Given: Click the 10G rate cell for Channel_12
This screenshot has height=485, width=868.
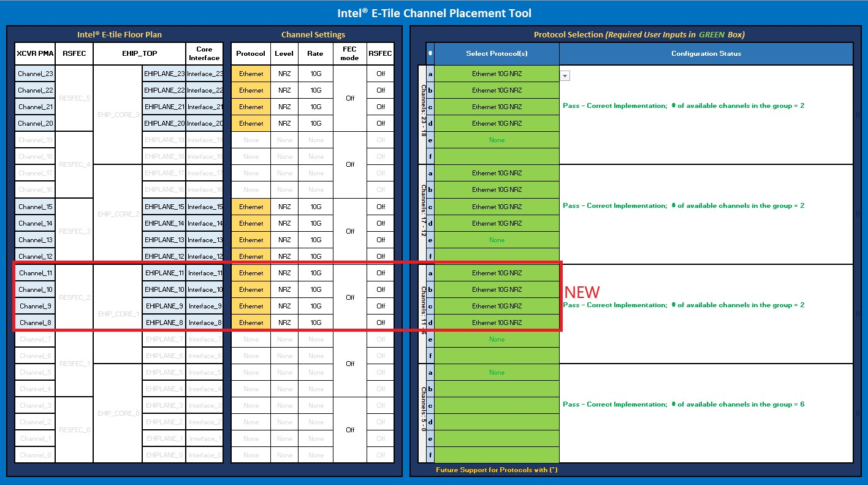Looking at the screenshot, I should pos(315,256).
